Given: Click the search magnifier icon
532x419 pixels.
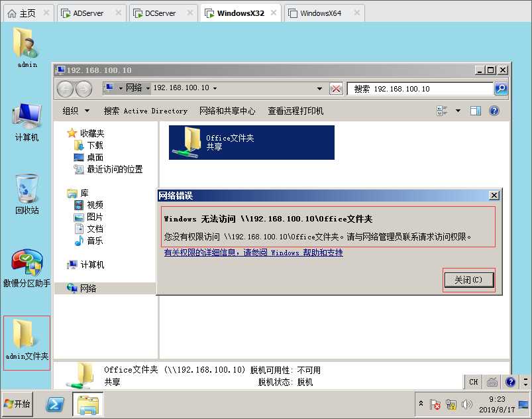Looking at the screenshot, I should pos(501,89).
